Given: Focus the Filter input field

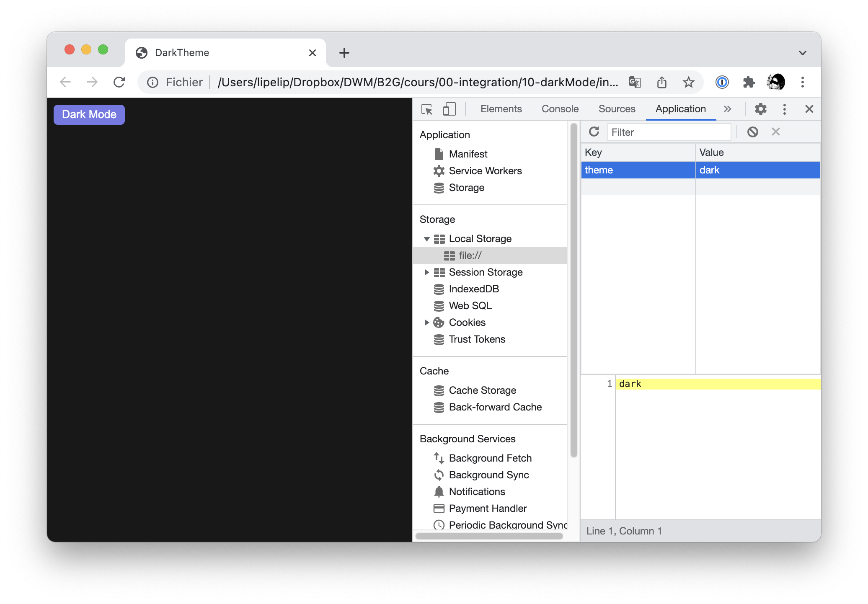Looking at the screenshot, I should click(669, 132).
